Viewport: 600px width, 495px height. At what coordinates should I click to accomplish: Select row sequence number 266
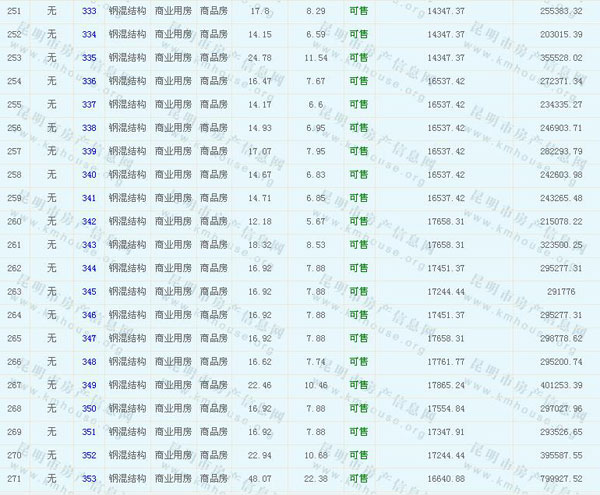[x=13, y=362]
